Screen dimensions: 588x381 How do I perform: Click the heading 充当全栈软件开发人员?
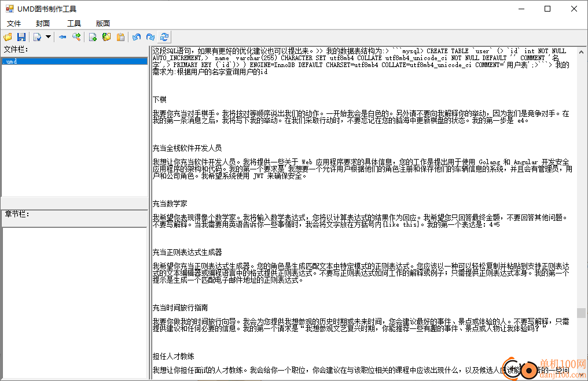pos(187,148)
